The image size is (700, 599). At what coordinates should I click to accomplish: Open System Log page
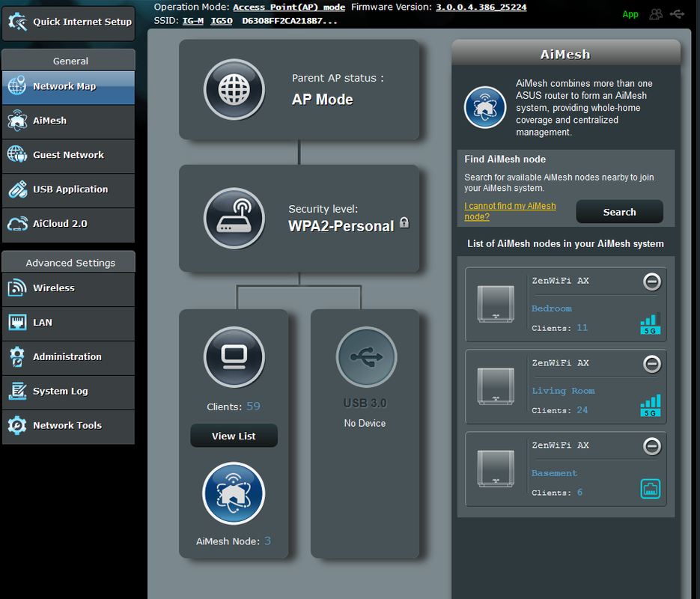68,392
